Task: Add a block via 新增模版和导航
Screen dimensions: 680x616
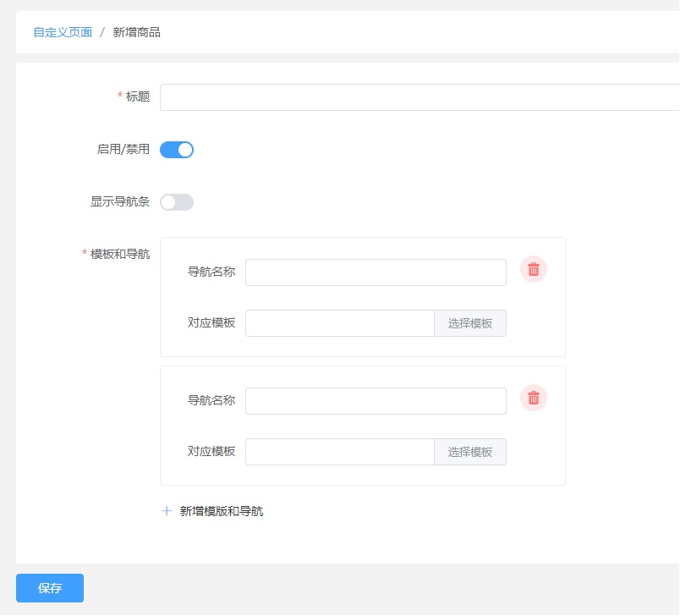Action: pyautogui.click(x=222, y=511)
